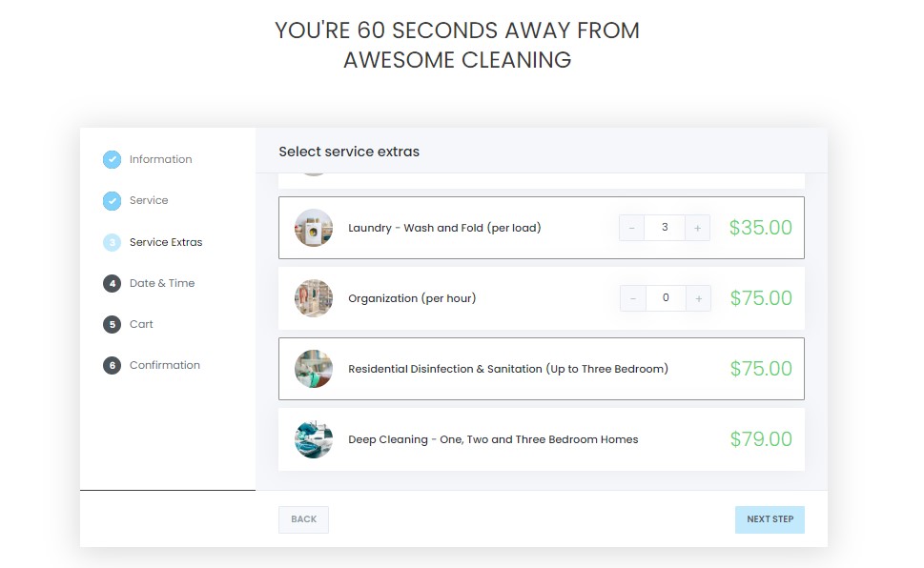Screen dimensions: 924x568
Task: Click the step 6 number circle
Action: click(x=112, y=365)
